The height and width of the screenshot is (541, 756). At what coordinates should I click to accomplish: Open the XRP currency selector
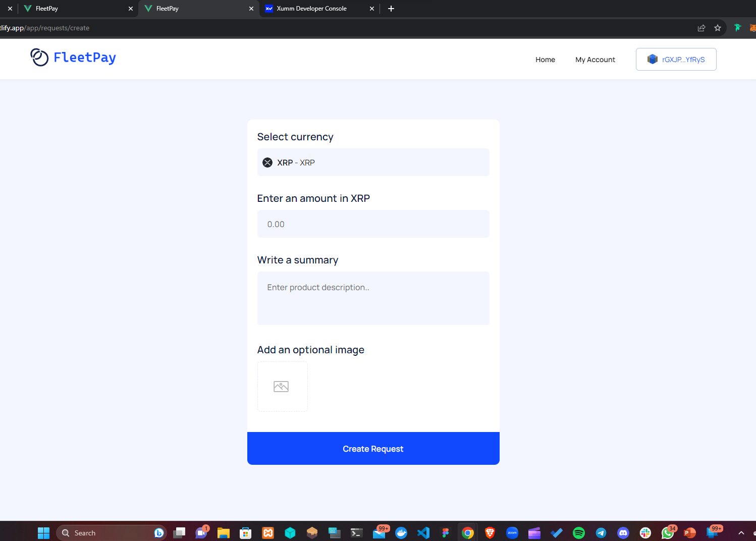[x=373, y=163]
